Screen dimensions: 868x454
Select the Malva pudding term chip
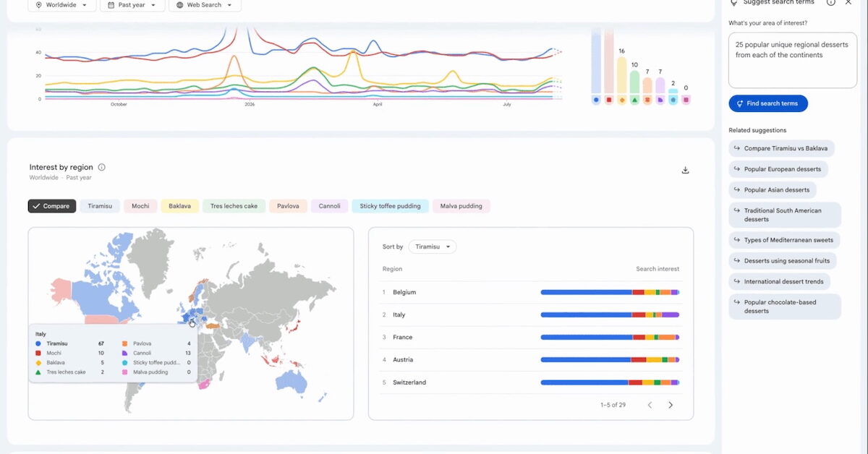tap(461, 206)
